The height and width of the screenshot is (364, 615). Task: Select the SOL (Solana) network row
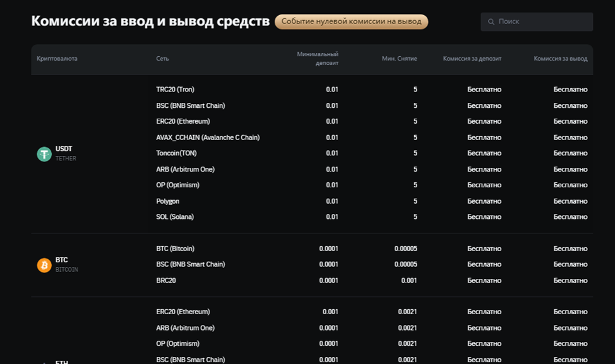[x=175, y=216]
